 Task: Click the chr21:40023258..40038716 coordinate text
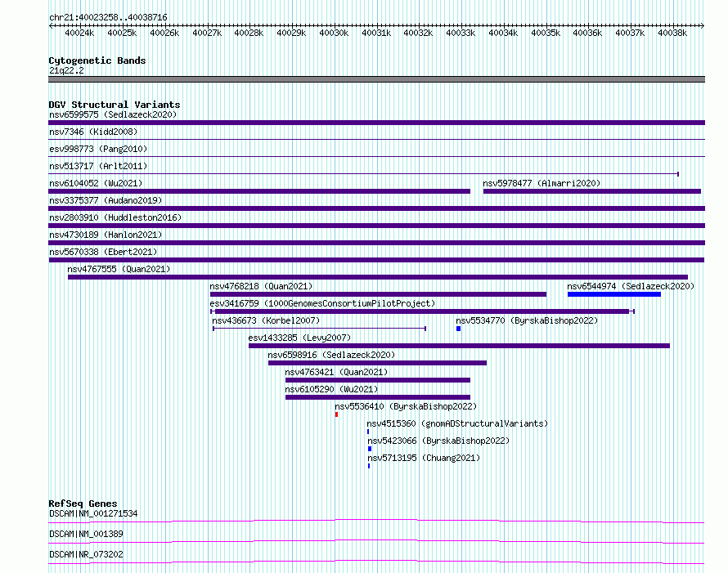point(108,17)
